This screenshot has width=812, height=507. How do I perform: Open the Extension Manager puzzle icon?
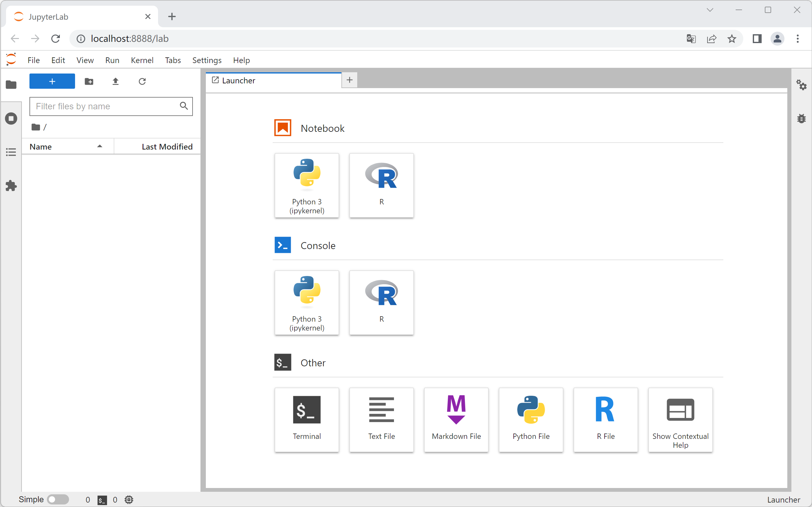(x=11, y=186)
